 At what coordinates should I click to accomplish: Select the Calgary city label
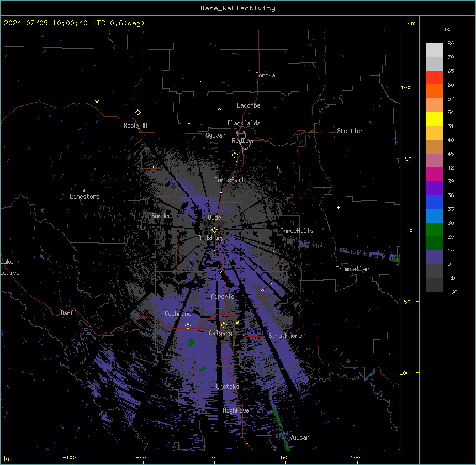pyautogui.click(x=220, y=333)
